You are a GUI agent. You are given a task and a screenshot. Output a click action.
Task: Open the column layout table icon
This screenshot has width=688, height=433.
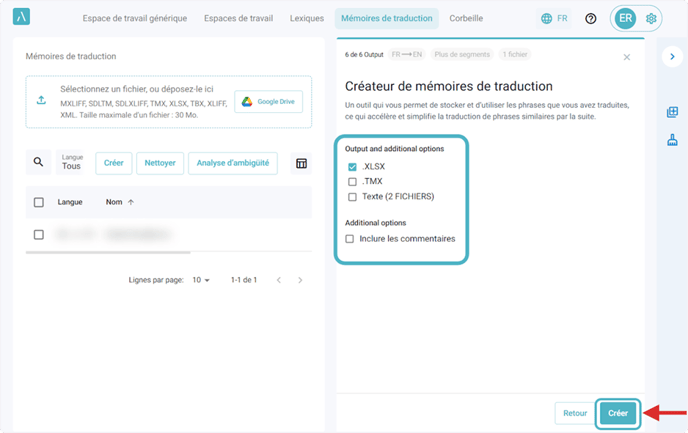301,163
